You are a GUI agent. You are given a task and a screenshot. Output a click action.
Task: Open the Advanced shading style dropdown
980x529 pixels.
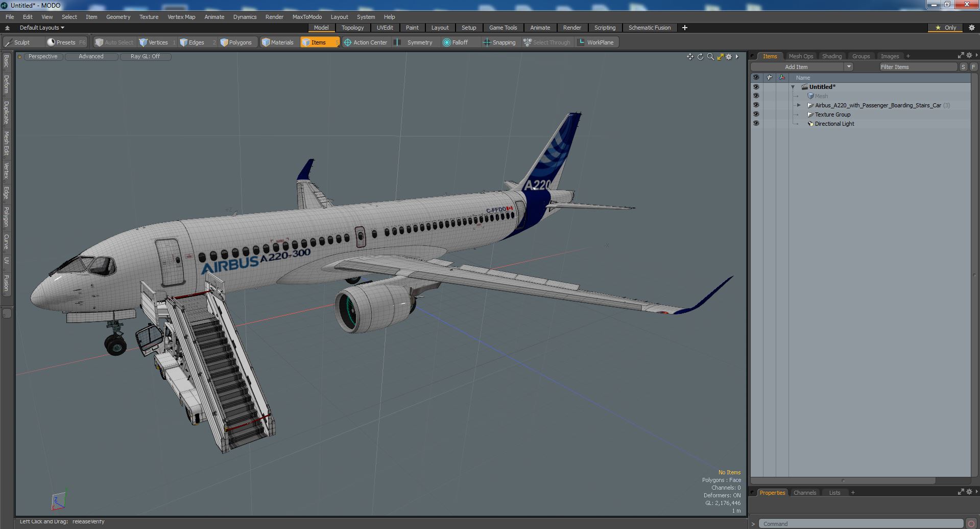pyautogui.click(x=91, y=57)
